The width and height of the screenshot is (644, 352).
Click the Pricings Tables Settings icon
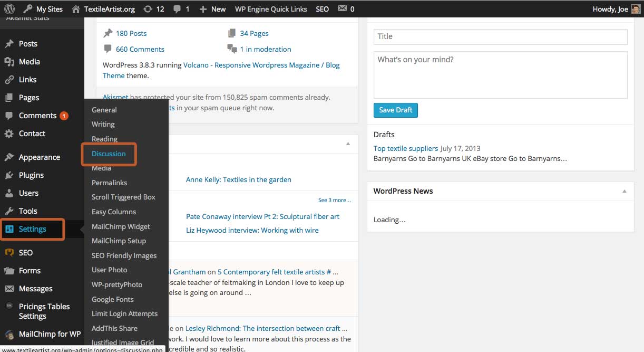click(9, 307)
